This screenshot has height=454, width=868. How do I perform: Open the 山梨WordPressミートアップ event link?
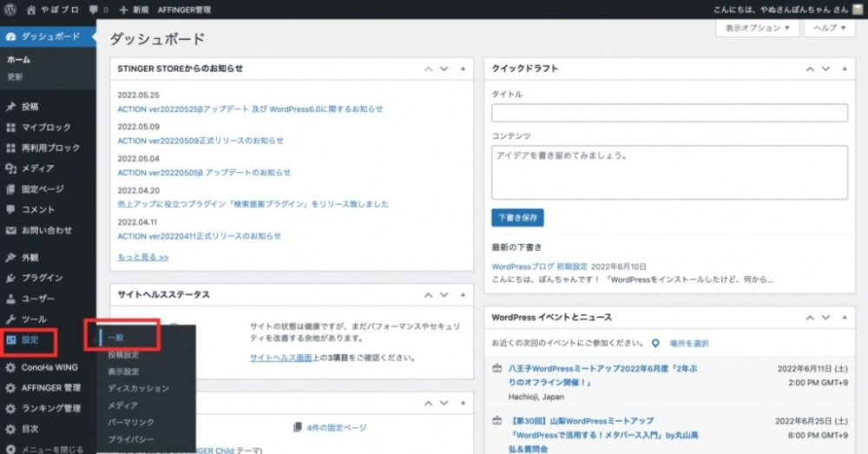pyautogui.click(x=603, y=435)
